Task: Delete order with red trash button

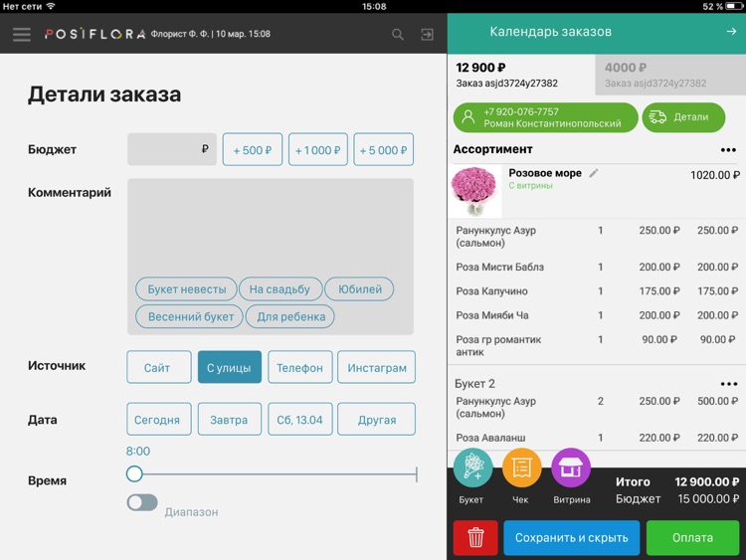Action: point(475,538)
